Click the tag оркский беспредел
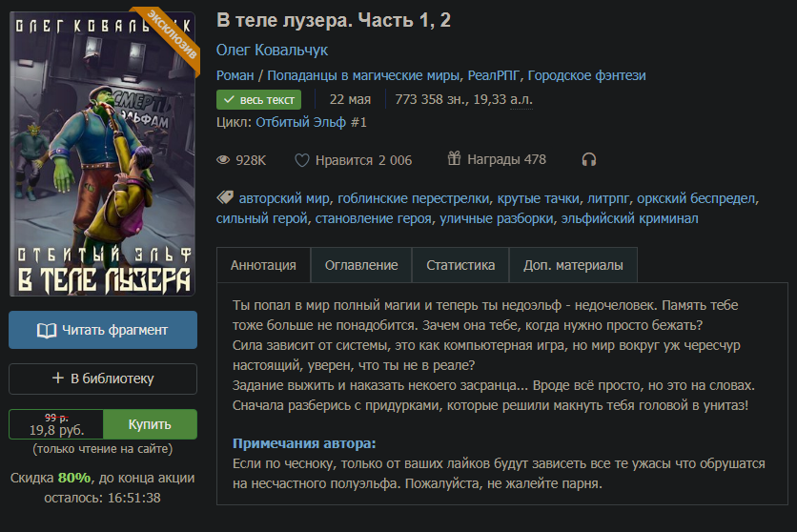797x532 pixels. (x=696, y=198)
